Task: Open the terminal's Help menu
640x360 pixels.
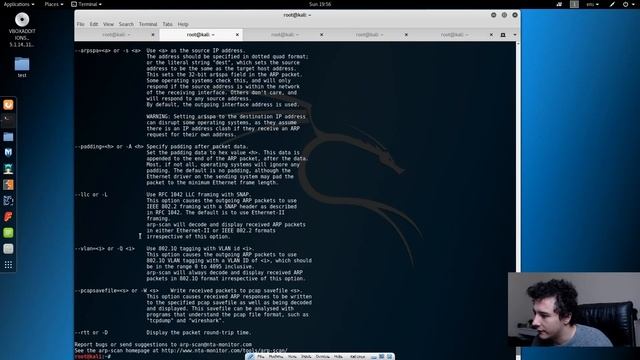Action: (x=183, y=24)
